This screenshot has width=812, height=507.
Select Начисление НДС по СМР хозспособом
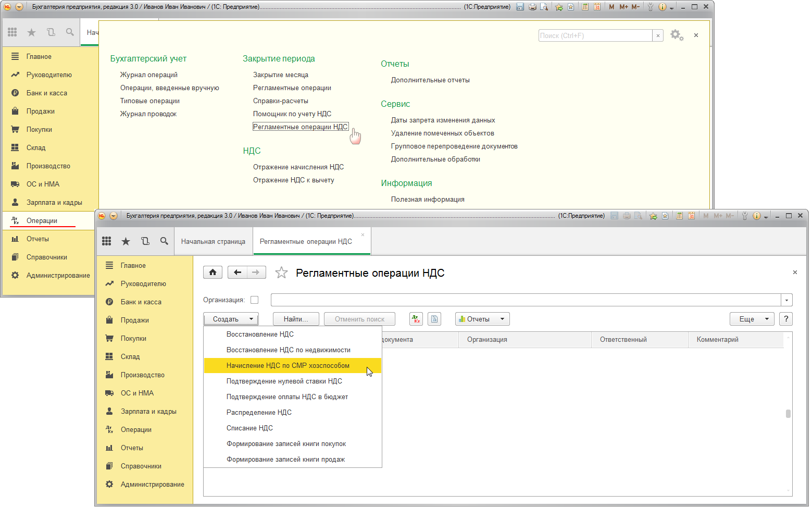[x=292, y=366]
